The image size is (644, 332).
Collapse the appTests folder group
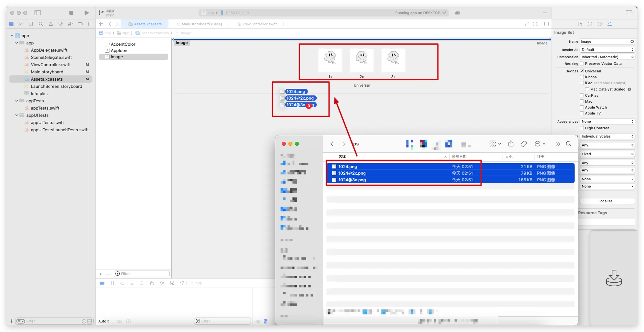tap(17, 101)
